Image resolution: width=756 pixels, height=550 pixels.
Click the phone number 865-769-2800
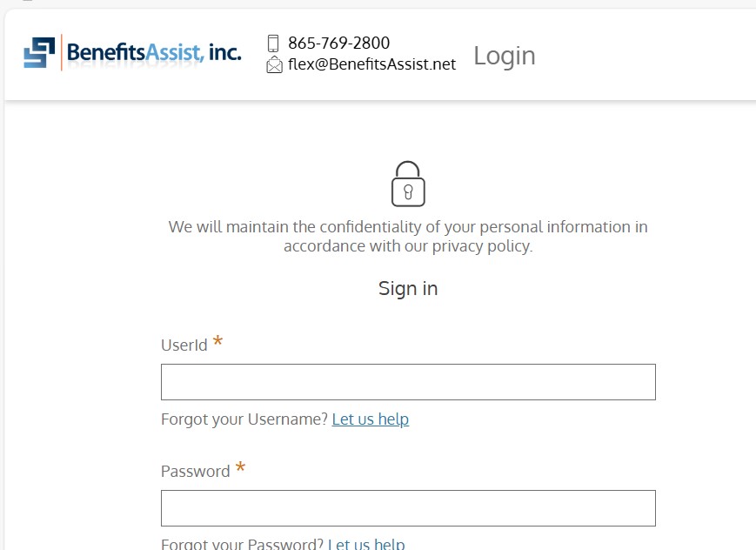(339, 43)
